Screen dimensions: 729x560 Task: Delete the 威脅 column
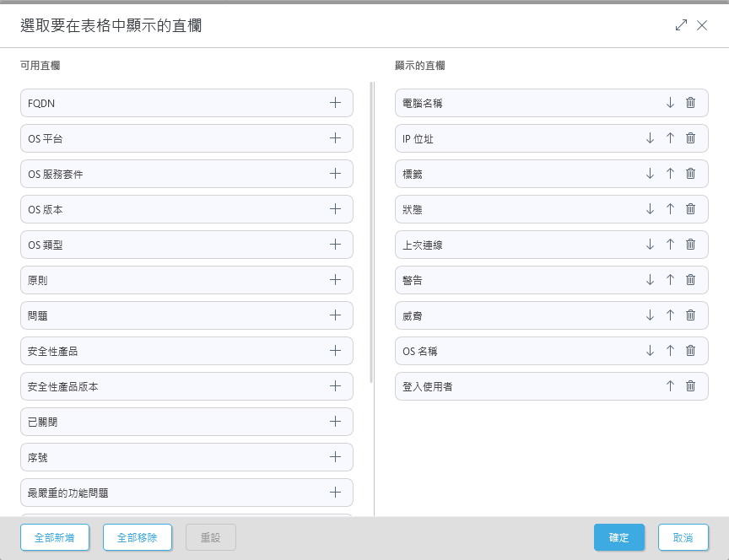tap(690, 315)
